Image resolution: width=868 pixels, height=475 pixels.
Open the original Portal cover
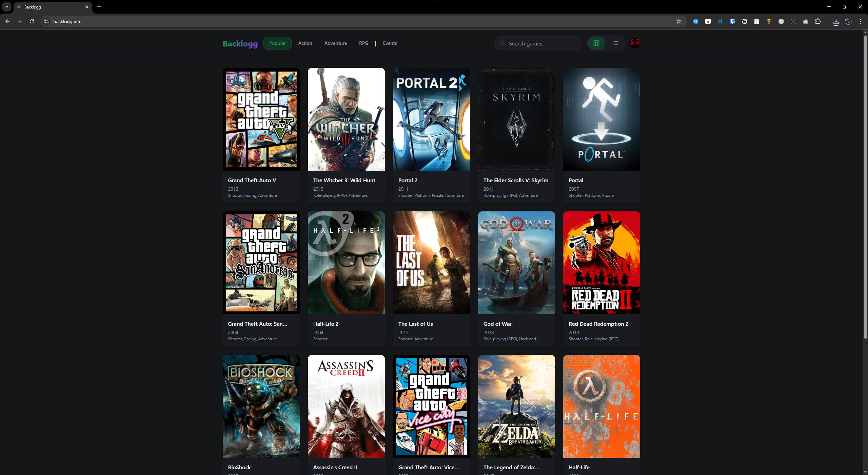[601, 119]
